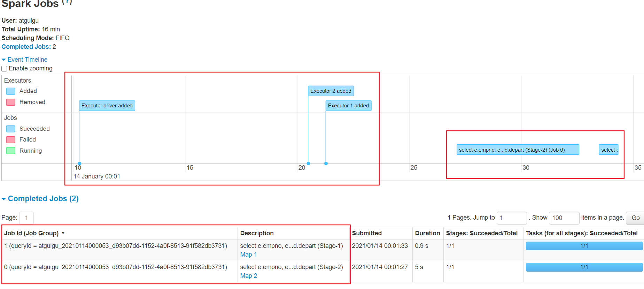Select the Stage-2 job description text
This screenshot has height=289, width=644.
[x=292, y=267]
